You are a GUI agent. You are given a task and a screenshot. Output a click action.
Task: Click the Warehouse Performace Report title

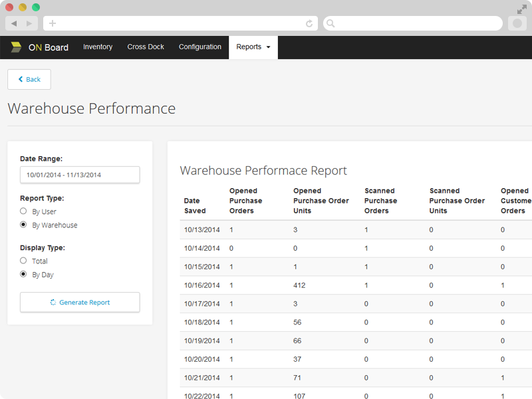pyautogui.click(x=263, y=170)
